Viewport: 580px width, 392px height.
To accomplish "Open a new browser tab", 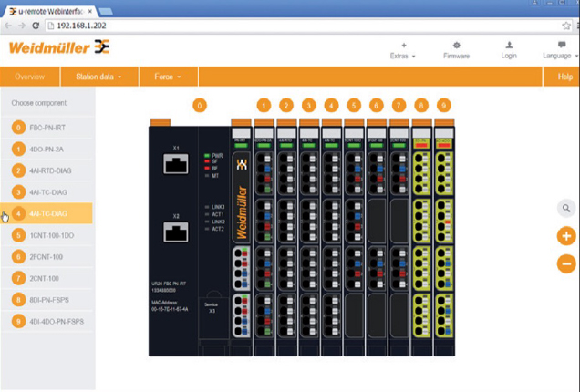I will point(106,12).
